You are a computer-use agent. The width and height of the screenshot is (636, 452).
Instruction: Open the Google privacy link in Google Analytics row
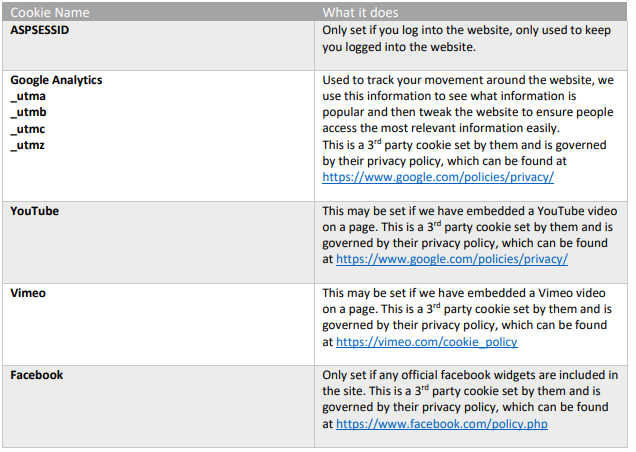(x=438, y=177)
